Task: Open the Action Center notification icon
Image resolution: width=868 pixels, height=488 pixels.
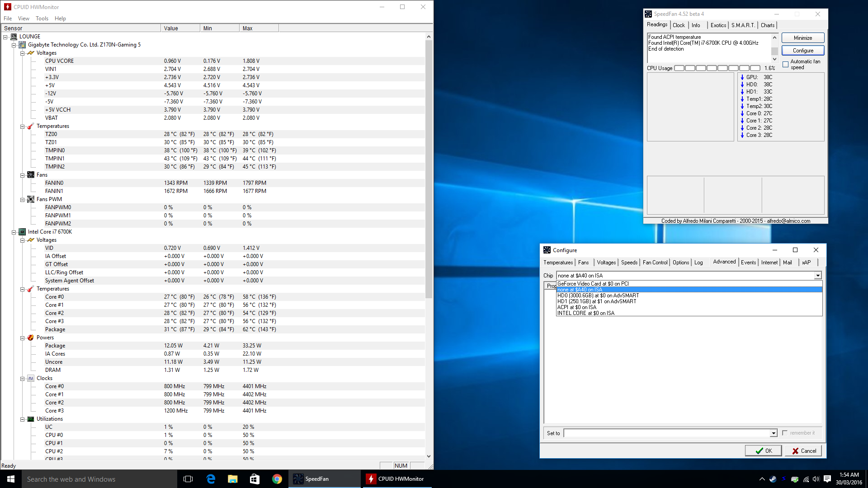Action: coord(827,479)
